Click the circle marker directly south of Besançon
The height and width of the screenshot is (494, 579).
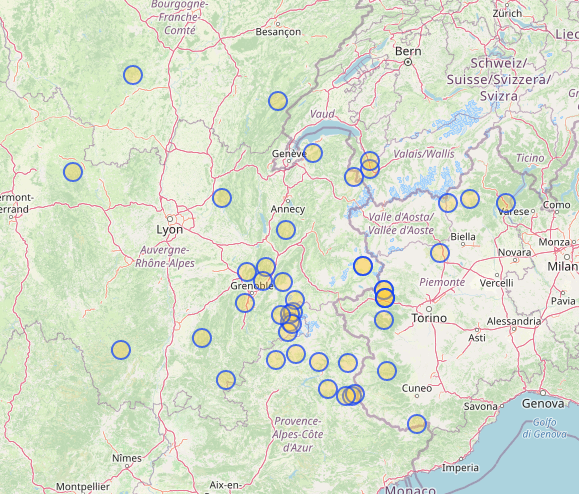(278, 101)
